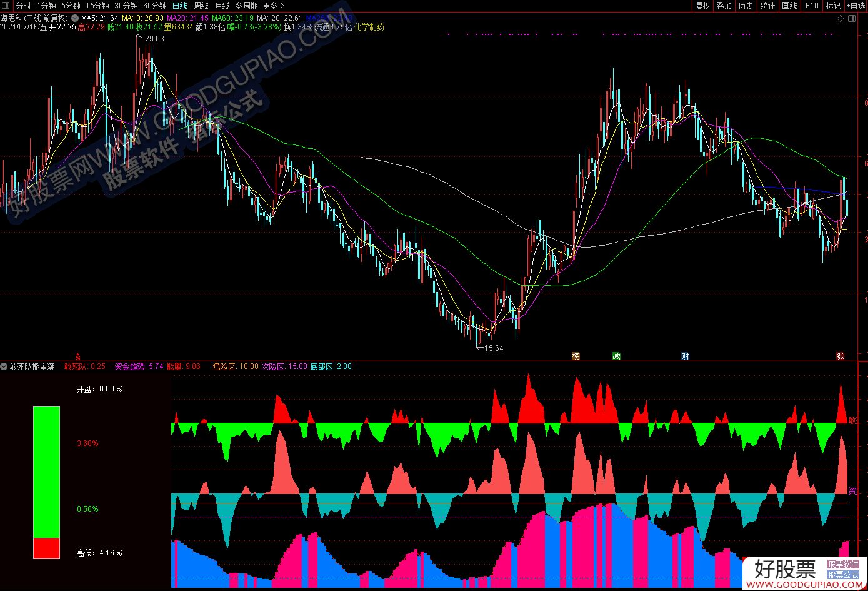Click the MA5: 21.64 value
The width and height of the screenshot is (868, 591).
pyautogui.click(x=100, y=18)
